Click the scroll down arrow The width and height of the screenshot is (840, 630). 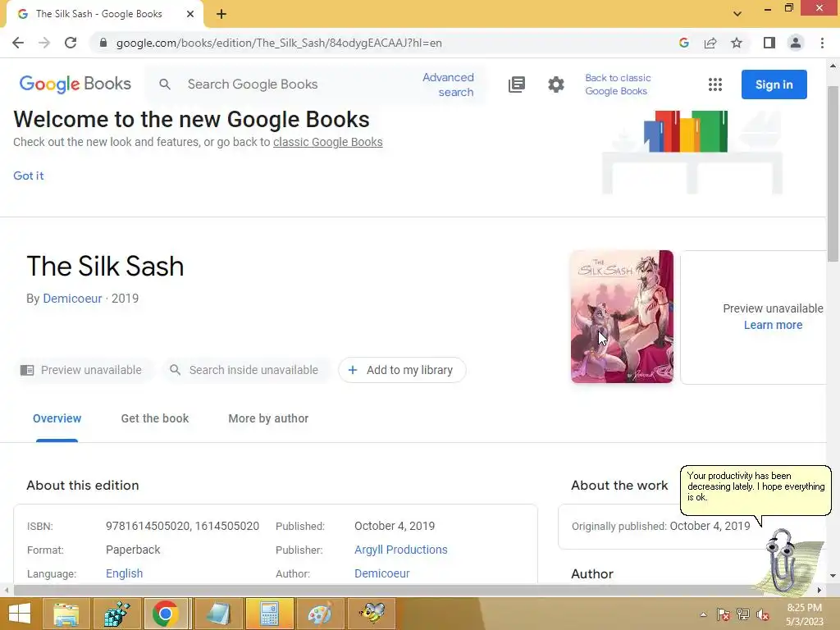coord(833,576)
